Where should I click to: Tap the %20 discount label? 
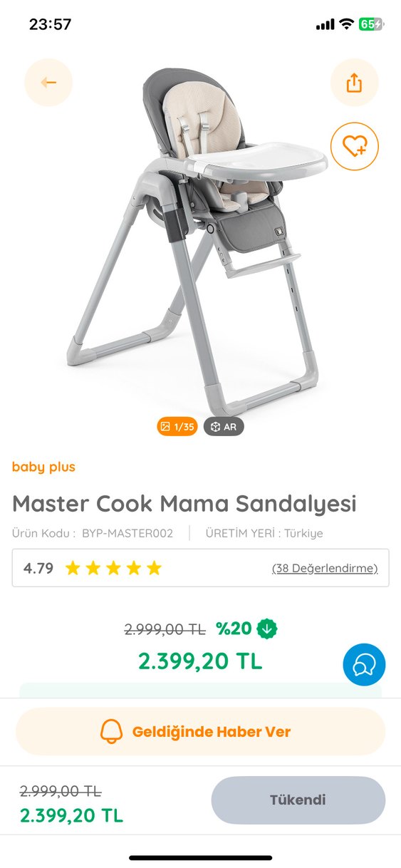[x=234, y=629]
